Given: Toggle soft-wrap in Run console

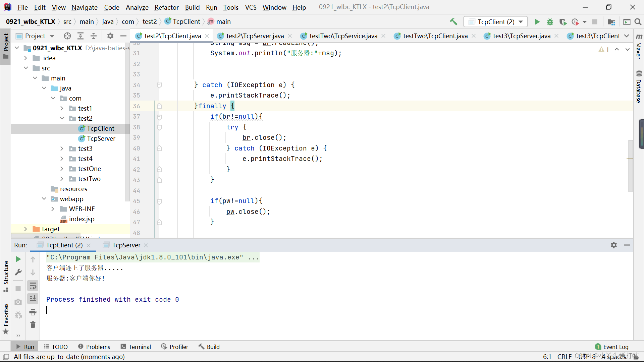Looking at the screenshot, I should point(33,286).
